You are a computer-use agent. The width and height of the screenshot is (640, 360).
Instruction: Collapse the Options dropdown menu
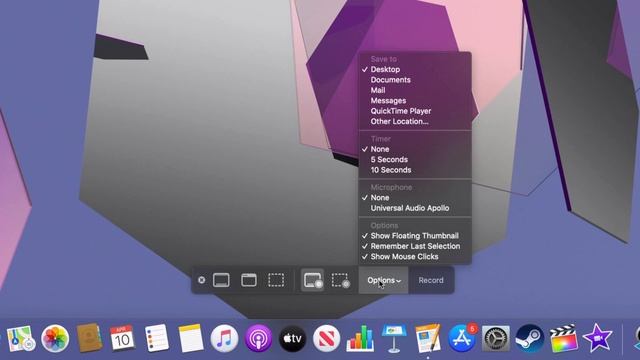(x=384, y=280)
